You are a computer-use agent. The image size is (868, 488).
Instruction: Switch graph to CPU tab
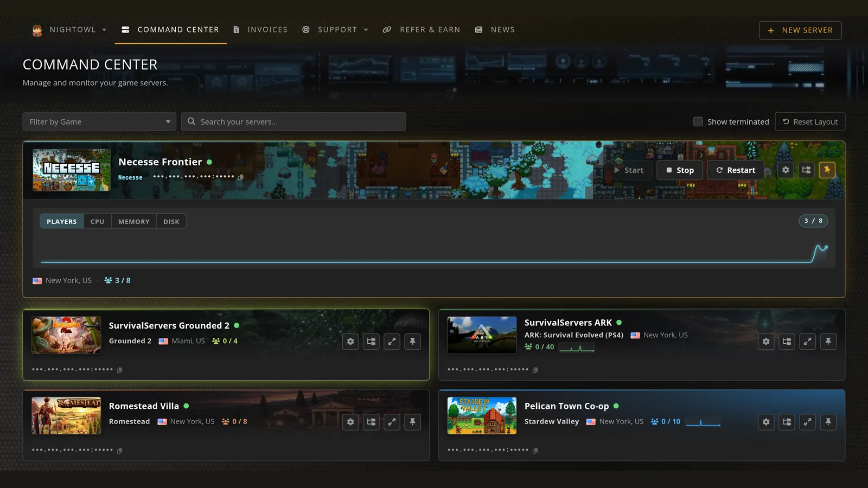tap(98, 221)
